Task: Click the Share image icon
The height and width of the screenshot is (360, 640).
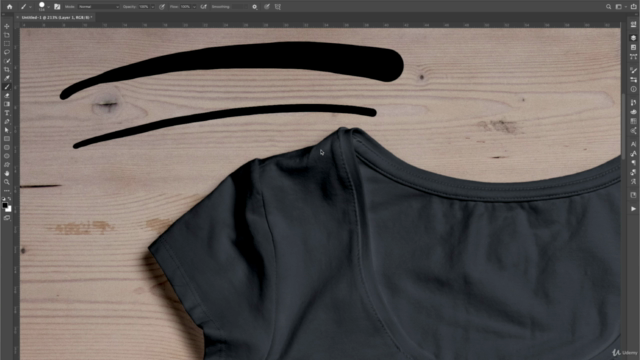Action: [633, 7]
